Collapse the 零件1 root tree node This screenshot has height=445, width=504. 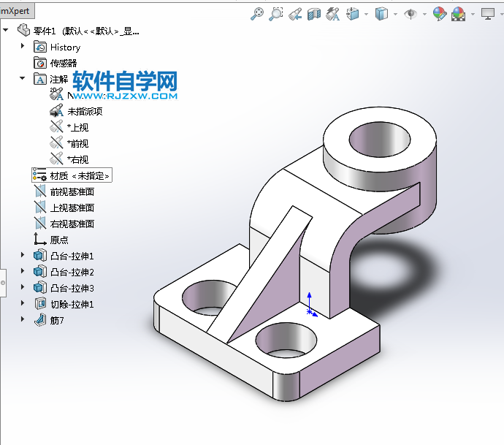click(x=5, y=30)
